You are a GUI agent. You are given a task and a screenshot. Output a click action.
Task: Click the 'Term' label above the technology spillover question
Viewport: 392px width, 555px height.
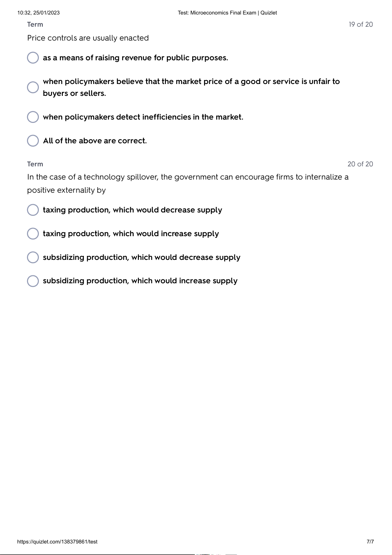tap(35, 164)
